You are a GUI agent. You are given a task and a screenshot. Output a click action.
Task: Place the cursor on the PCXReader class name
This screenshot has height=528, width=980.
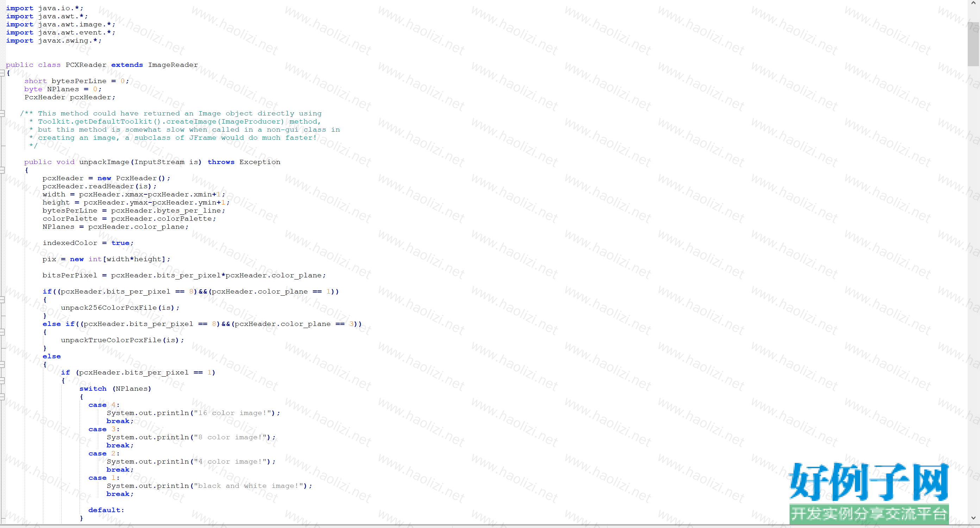click(x=86, y=65)
